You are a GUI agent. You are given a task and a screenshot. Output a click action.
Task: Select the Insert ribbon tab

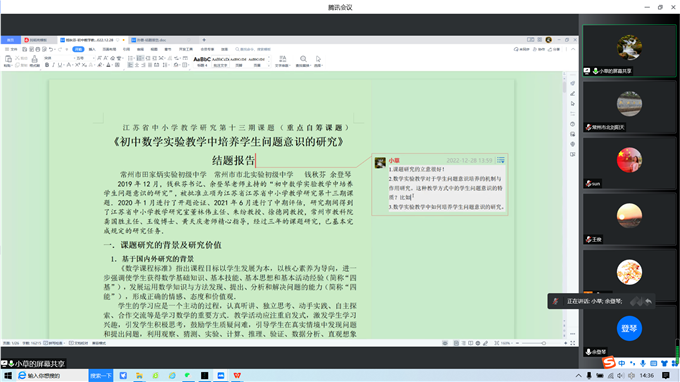click(92, 49)
